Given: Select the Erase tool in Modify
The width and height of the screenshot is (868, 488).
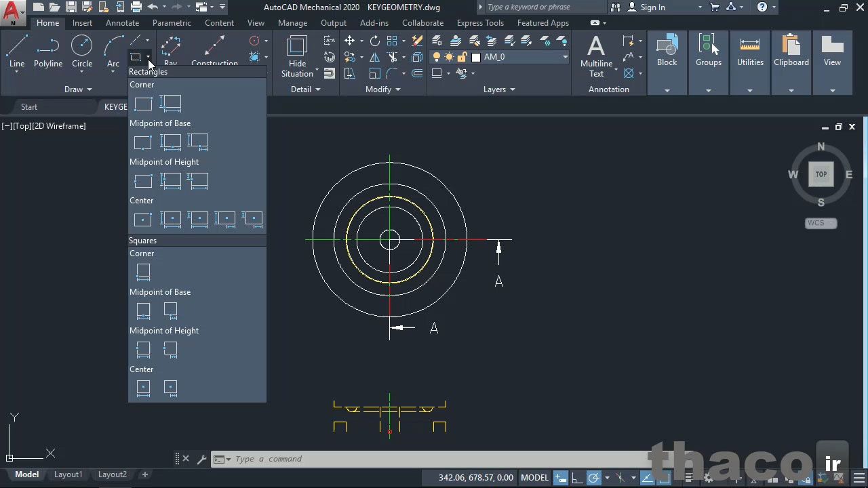Looking at the screenshot, I should pos(418,41).
